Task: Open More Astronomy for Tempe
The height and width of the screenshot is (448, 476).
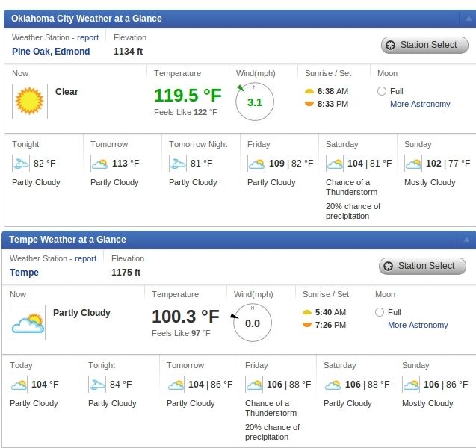Action: tap(418, 325)
